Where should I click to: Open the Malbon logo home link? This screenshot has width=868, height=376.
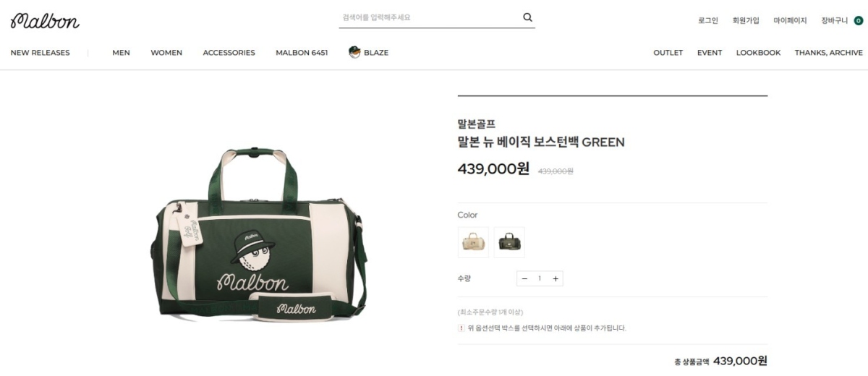pyautogui.click(x=45, y=20)
